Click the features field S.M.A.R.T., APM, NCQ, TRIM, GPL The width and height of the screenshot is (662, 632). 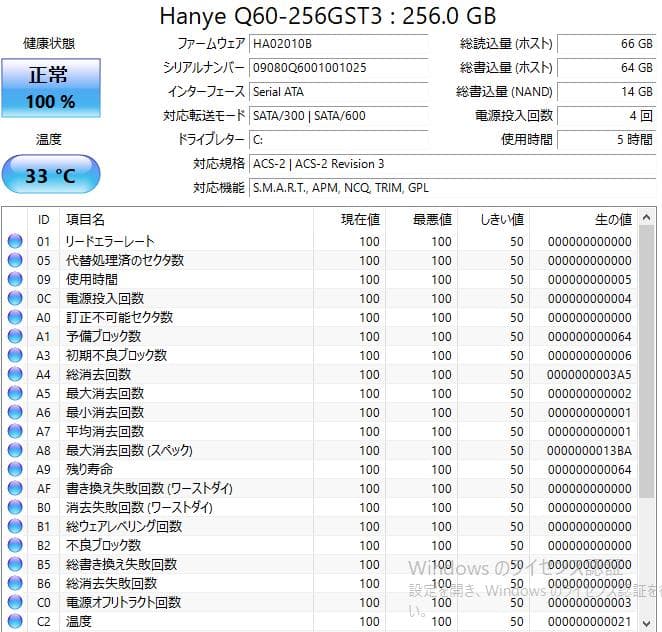pyautogui.click(x=453, y=188)
